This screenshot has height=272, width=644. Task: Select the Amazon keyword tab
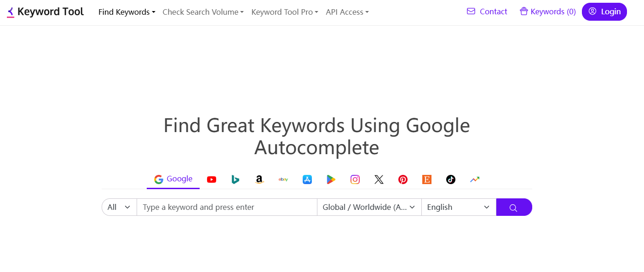click(x=259, y=179)
